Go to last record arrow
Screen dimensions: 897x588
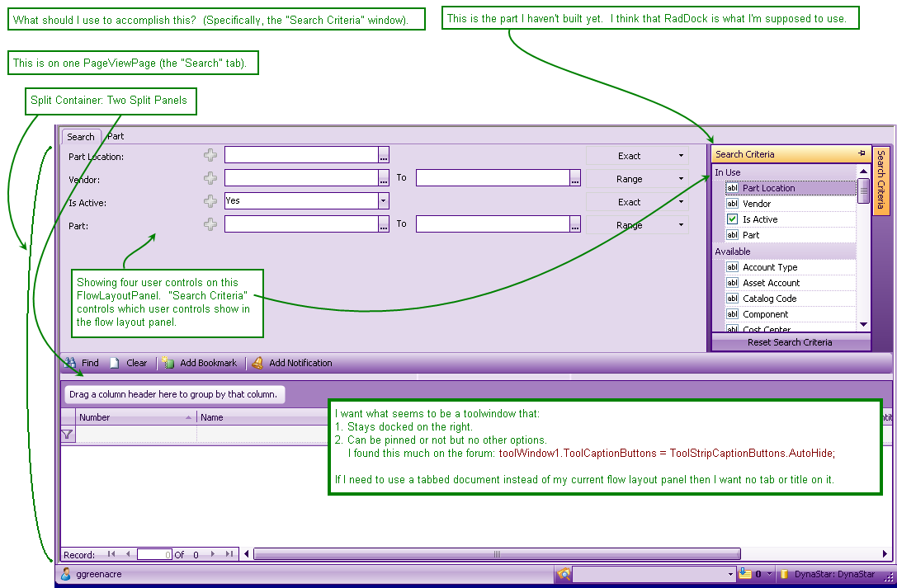point(229,553)
